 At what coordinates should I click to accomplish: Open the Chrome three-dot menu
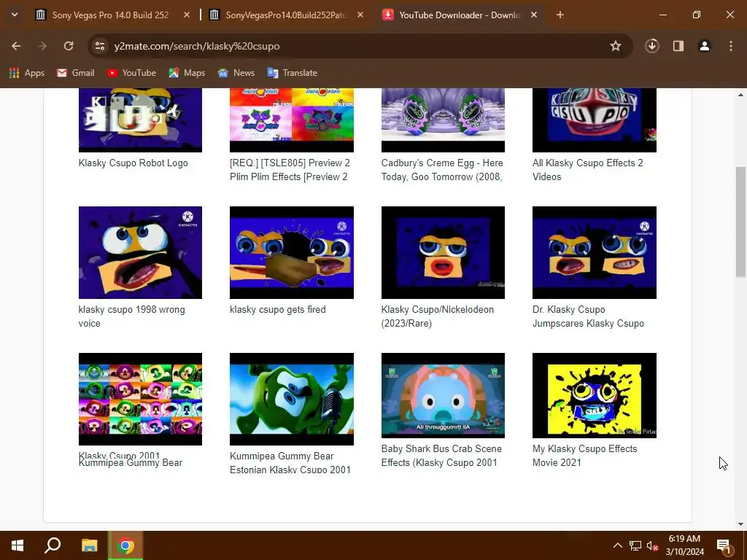click(731, 46)
